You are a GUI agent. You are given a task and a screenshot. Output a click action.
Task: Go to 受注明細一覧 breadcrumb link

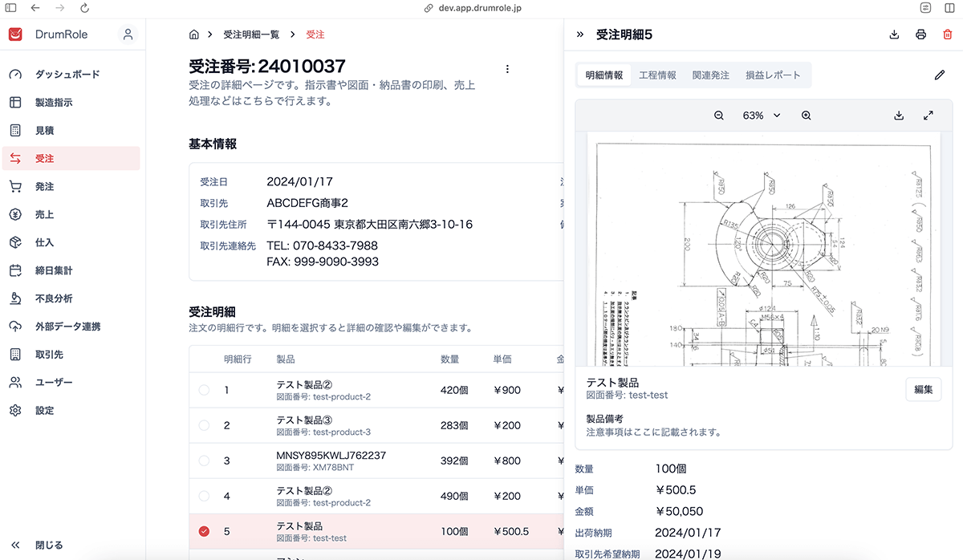click(251, 34)
